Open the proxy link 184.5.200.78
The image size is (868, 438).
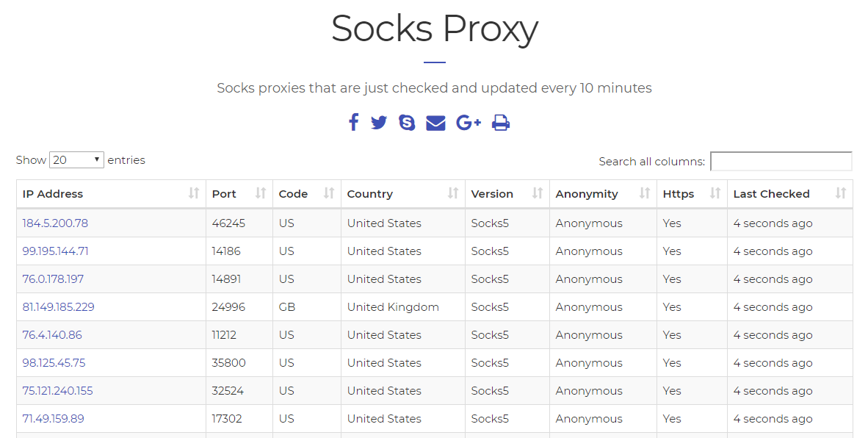point(55,223)
